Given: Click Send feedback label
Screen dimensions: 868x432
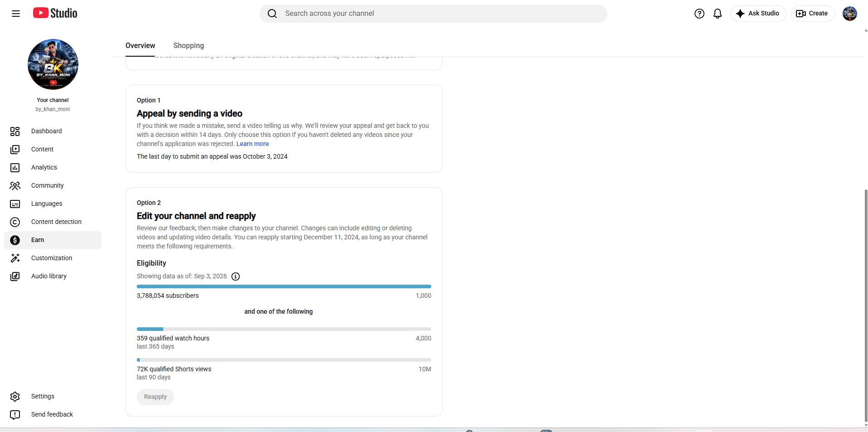Looking at the screenshot, I should (x=52, y=414).
